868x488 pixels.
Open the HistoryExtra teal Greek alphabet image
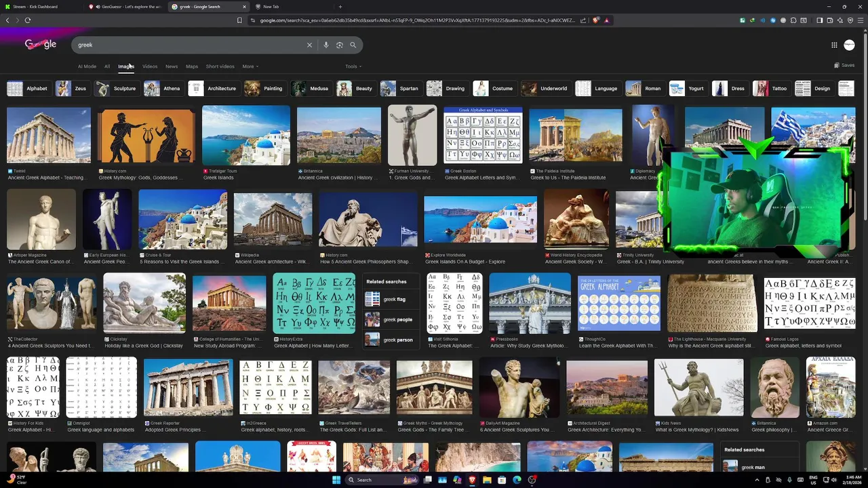pyautogui.click(x=314, y=304)
